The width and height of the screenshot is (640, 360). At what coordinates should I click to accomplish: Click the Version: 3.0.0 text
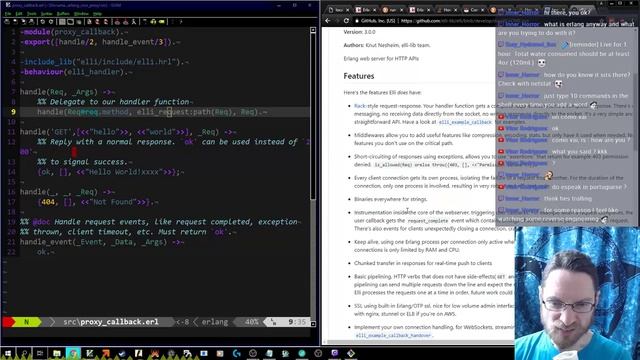(359, 32)
